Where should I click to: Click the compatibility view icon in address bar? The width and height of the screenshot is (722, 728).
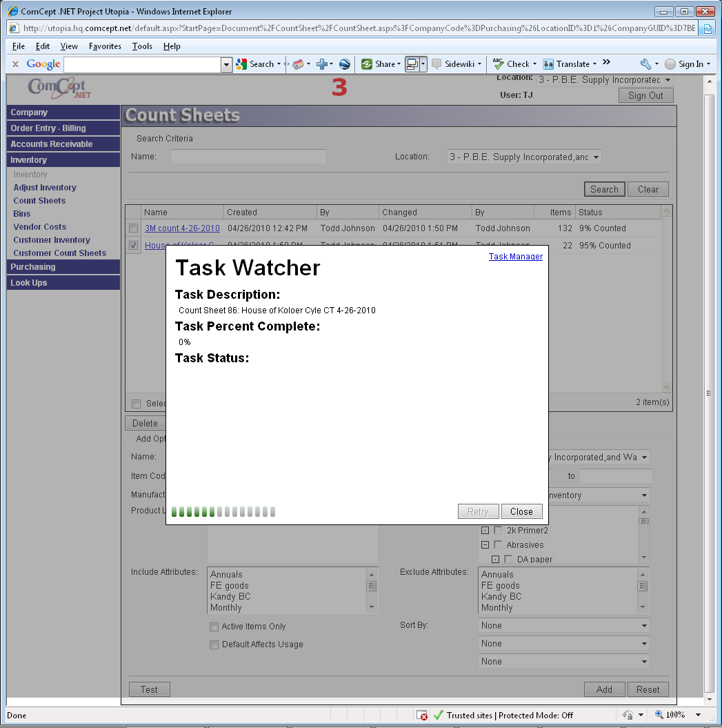pos(708,28)
